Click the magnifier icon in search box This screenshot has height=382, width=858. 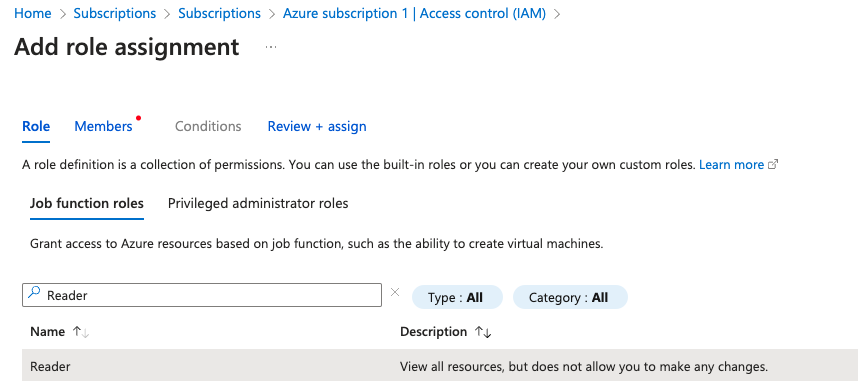click(x=34, y=293)
